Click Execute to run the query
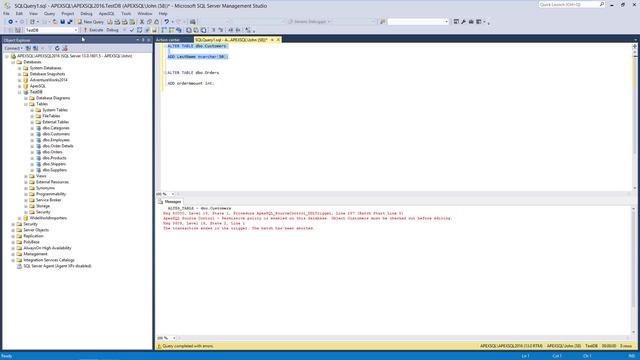640x360 pixels. tap(93, 30)
